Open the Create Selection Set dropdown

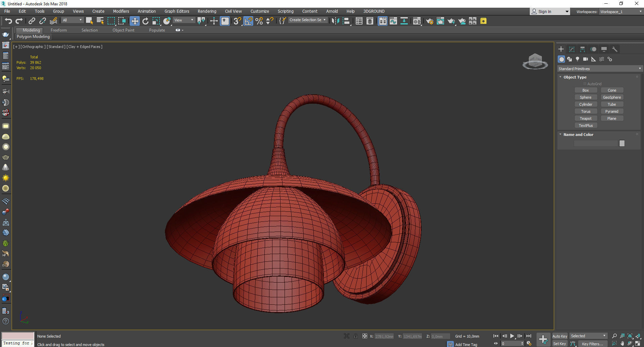click(308, 20)
